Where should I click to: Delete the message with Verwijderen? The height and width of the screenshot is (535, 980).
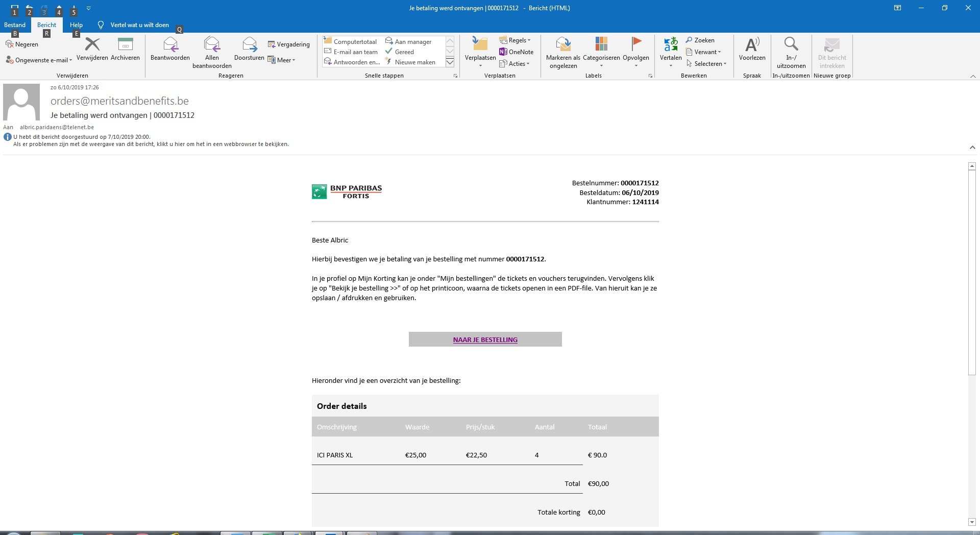pos(92,50)
